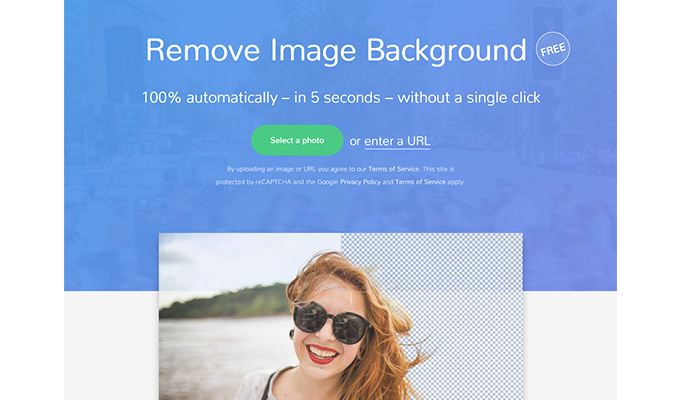Screen dimensions: 680x400
Task: Open the enter a URL link
Action: (x=397, y=142)
